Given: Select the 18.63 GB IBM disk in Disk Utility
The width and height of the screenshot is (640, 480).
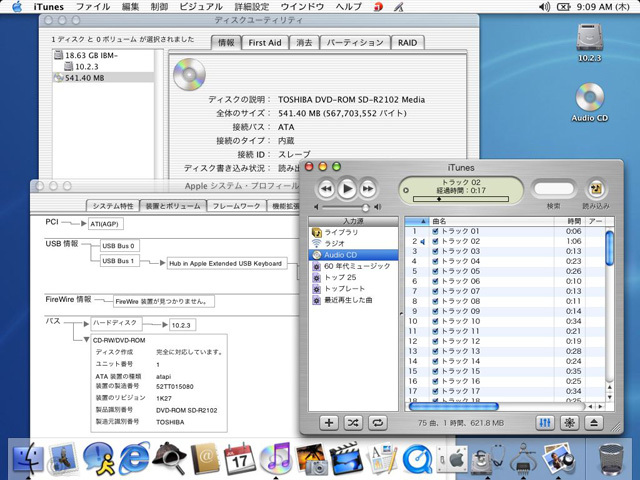Looking at the screenshot, I should click(104, 55).
